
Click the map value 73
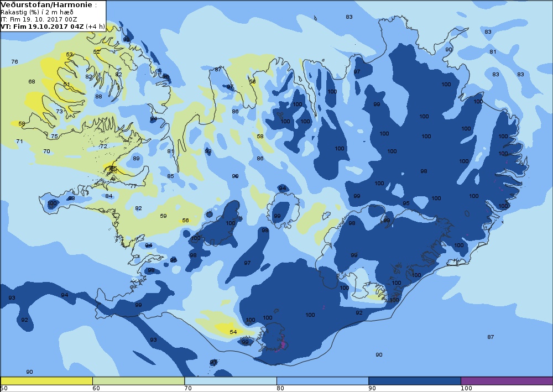[x=59, y=111]
